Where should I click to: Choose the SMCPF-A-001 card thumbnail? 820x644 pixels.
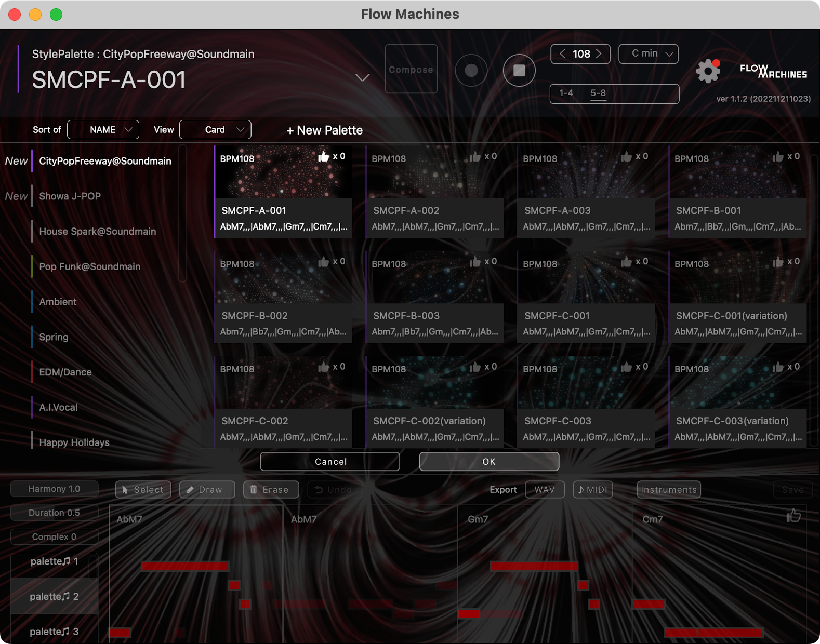[284, 172]
